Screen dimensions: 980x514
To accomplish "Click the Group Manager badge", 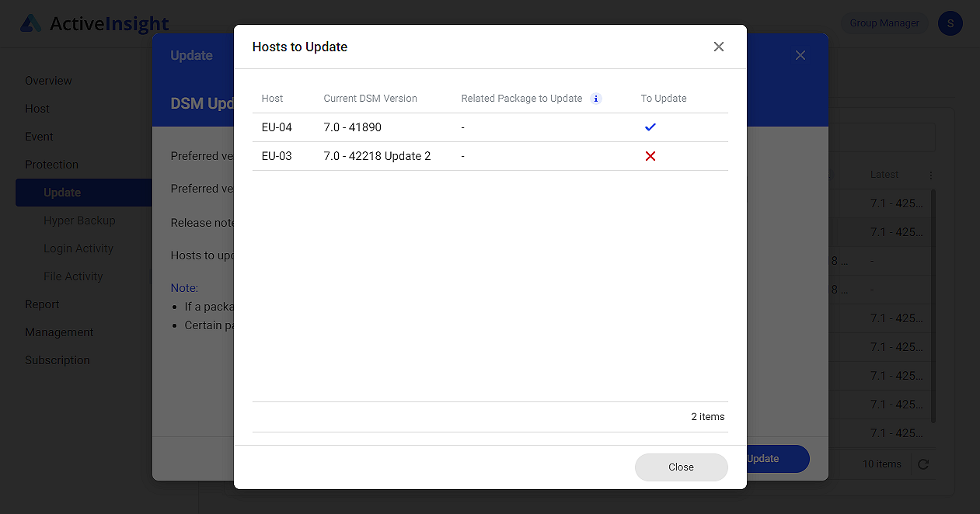I will pyautogui.click(x=884, y=23).
